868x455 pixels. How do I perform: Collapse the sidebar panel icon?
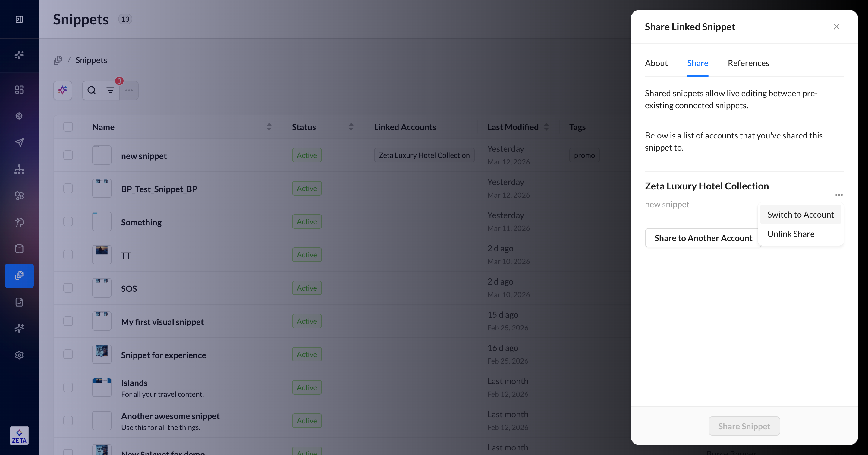[19, 19]
